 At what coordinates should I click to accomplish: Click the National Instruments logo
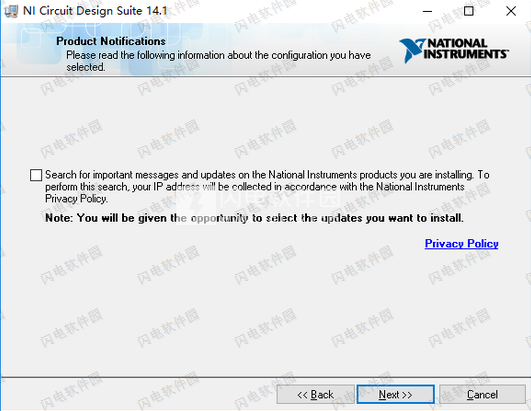(454, 50)
